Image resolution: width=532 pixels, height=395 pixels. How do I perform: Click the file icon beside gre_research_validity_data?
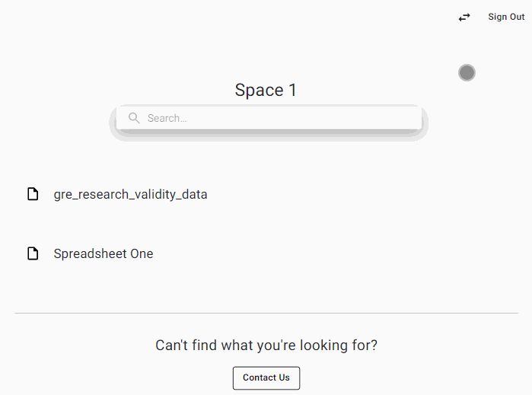33,194
